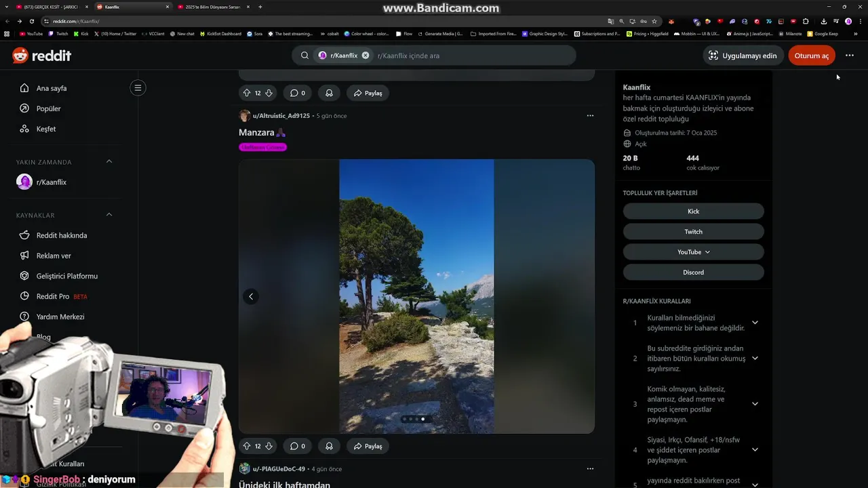The width and height of the screenshot is (868, 488).
Task: Open the browser extensions puzzle icon
Action: click(806, 21)
